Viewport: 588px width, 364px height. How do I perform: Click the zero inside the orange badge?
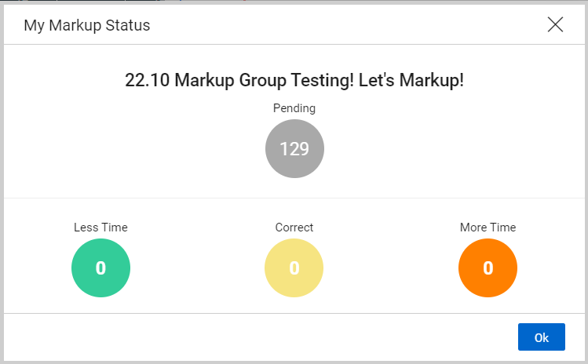coord(488,268)
